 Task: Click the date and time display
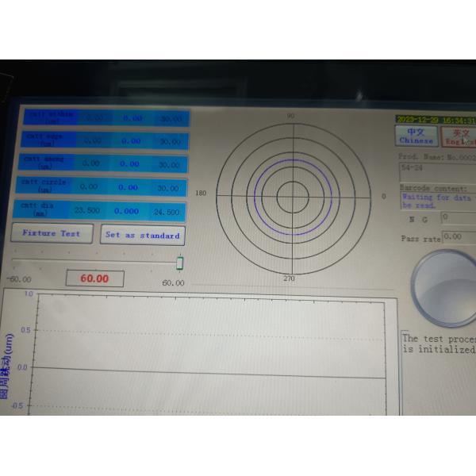pos(436,120)
